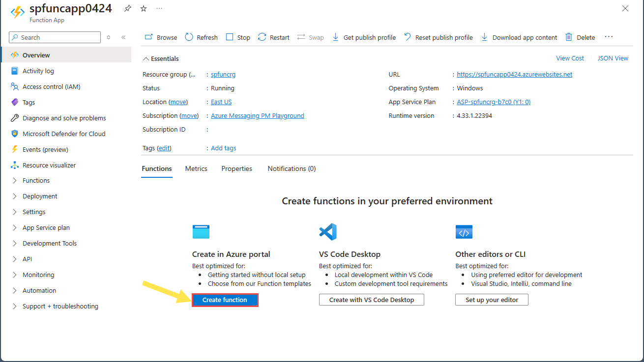This screenshot has width=644, height=362.
Task: Stop the function app
Action: point(238,37)
